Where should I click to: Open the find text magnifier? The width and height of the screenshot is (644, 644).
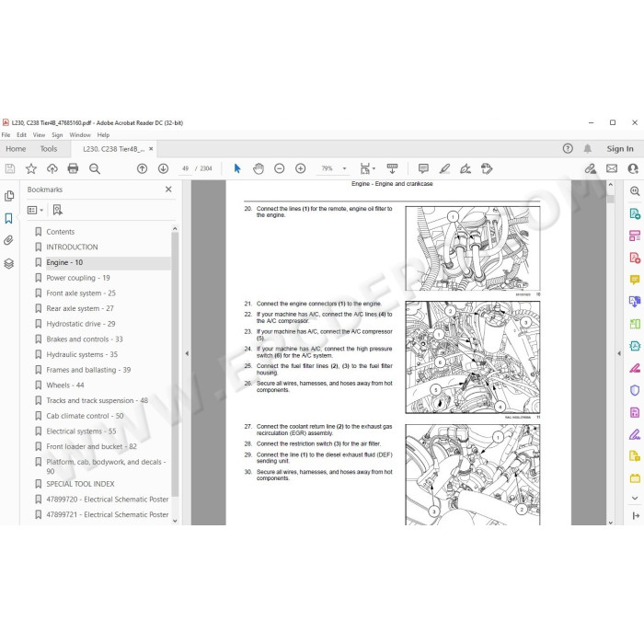[95, 168]
